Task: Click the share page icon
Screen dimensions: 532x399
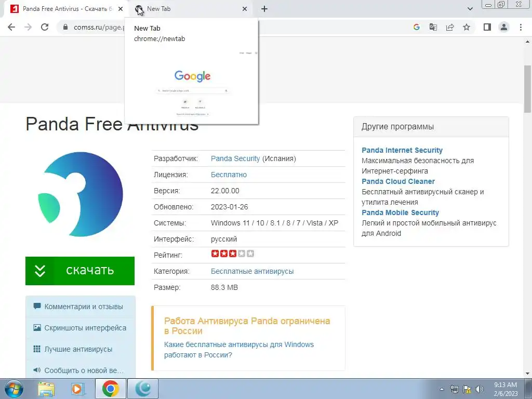Action: tap(450, 27)
